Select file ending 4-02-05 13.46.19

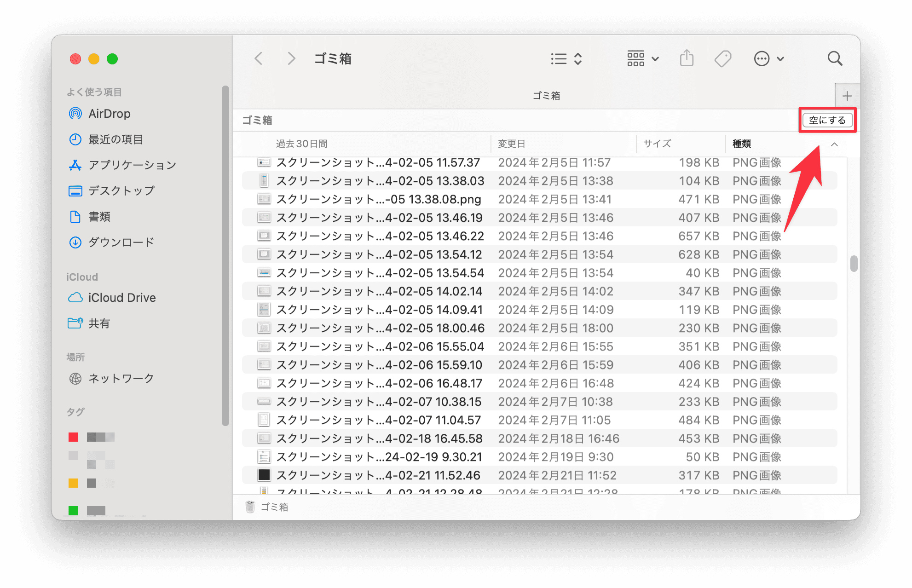539,218
